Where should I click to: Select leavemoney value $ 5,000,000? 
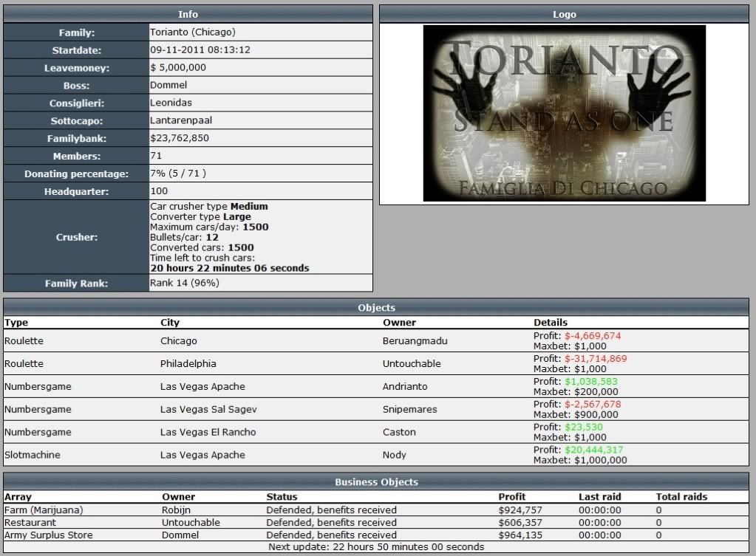click(178, 67)
